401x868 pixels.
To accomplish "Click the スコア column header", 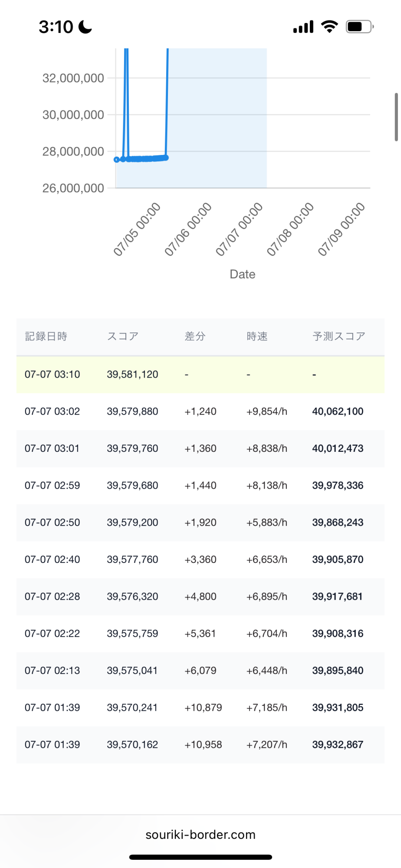I will 123,336.
